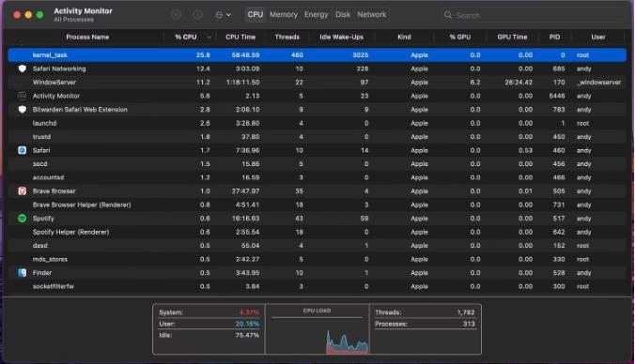The image size is (635, 364).
Task: Select the dasd process row
Action: pos(317,246)
